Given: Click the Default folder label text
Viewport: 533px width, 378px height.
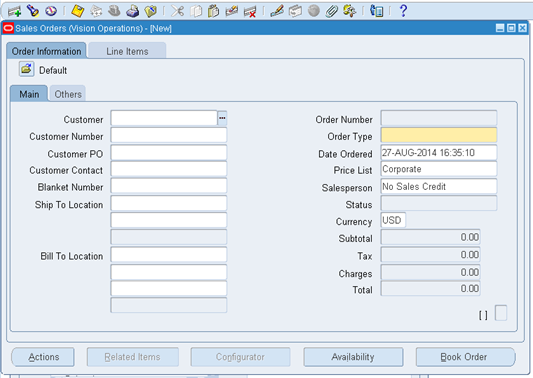Looking at the screenshot, I should 53,70.
